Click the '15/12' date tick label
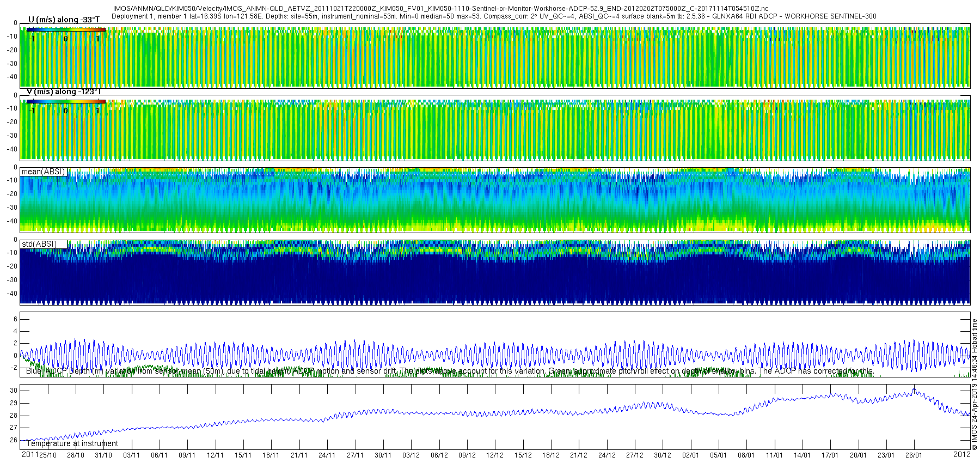 523,455
